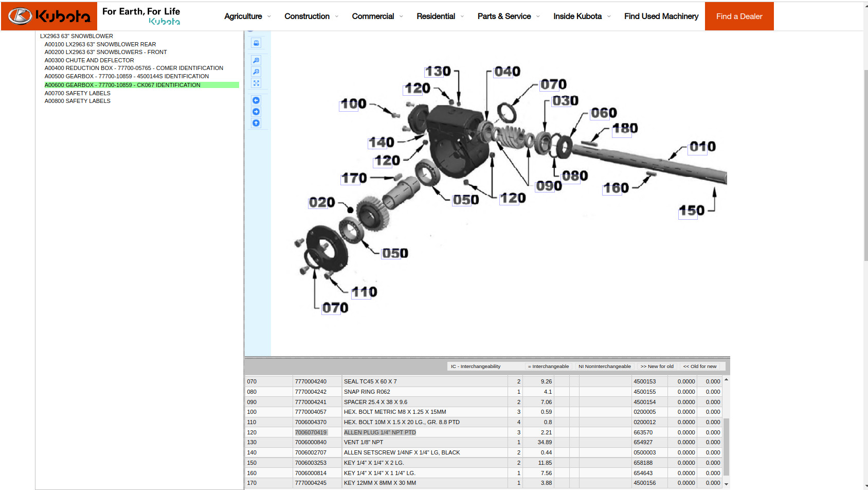This screenshot has width=868, height=490.
Task: Click callout 060 on the diagram
Action: pos(604,113)
